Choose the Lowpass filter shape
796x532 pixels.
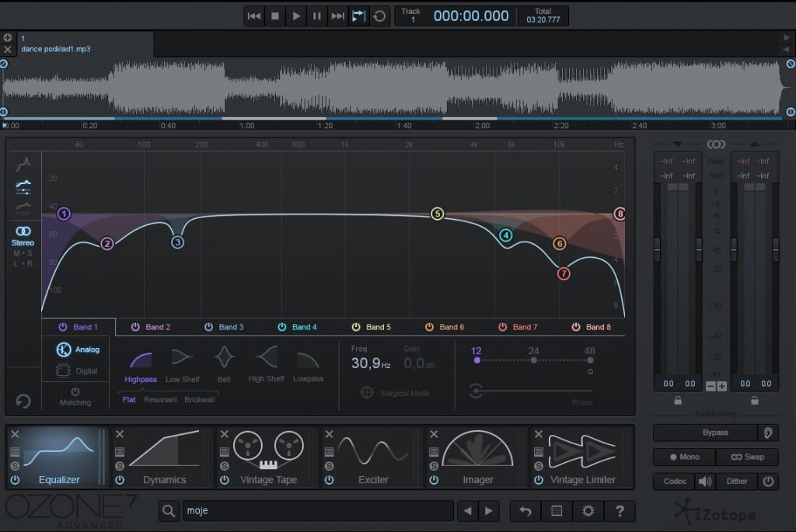click(308, 366)
